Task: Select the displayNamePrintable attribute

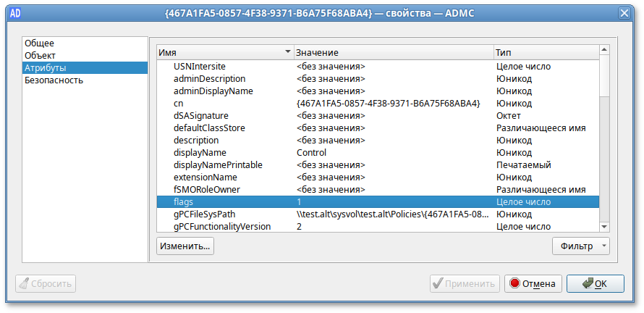Action: [x=378, y=165]
